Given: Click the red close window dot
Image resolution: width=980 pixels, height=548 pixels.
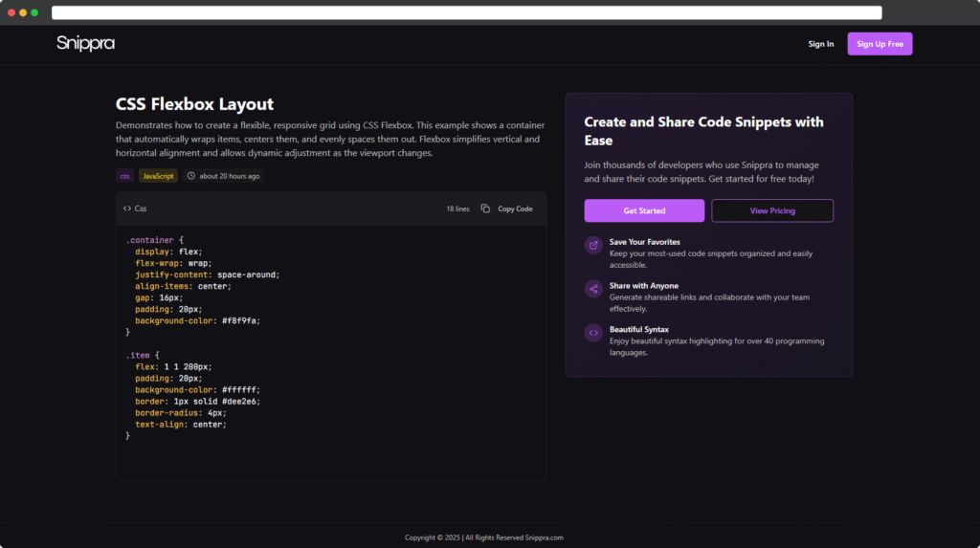Looking at the screenshot, I should [x=11, y=12].
